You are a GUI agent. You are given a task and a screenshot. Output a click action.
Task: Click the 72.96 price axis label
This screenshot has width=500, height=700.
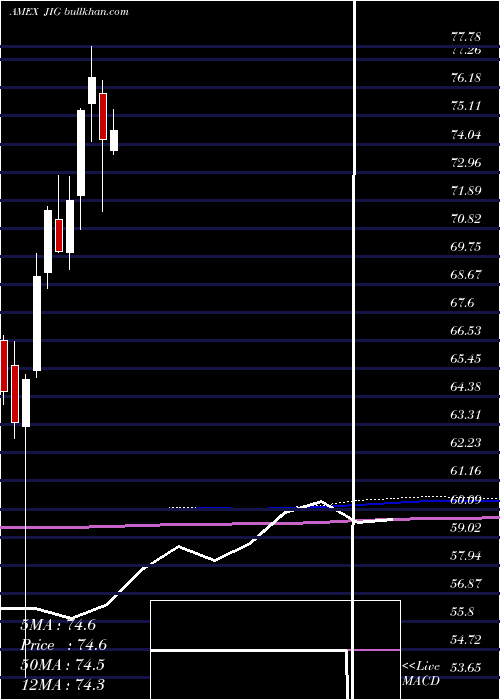(x=467, y=162)
